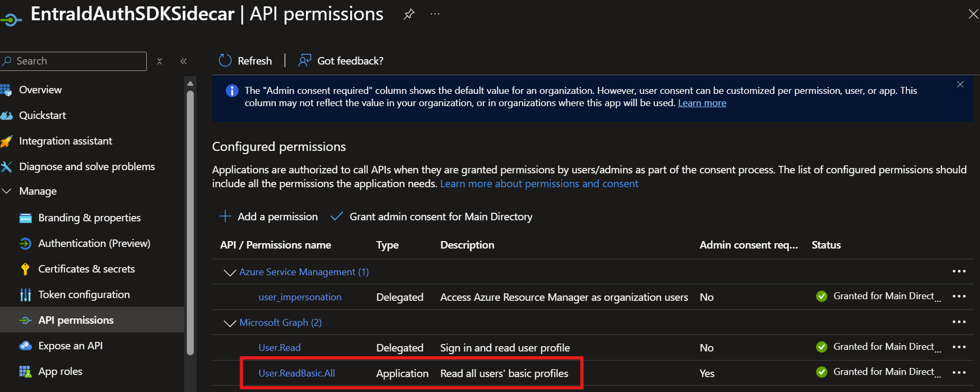Open the User.ReadBasic.All permission link

click(297, 373)
